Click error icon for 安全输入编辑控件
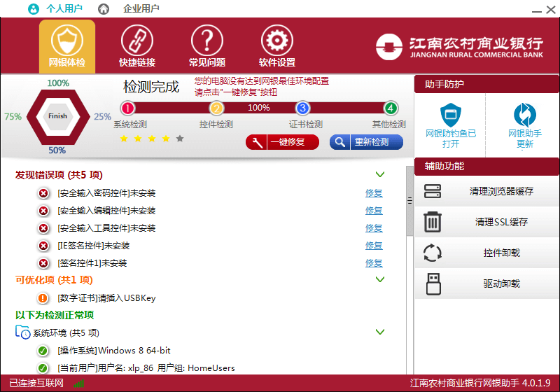560x392 pixels. point(43,211)
